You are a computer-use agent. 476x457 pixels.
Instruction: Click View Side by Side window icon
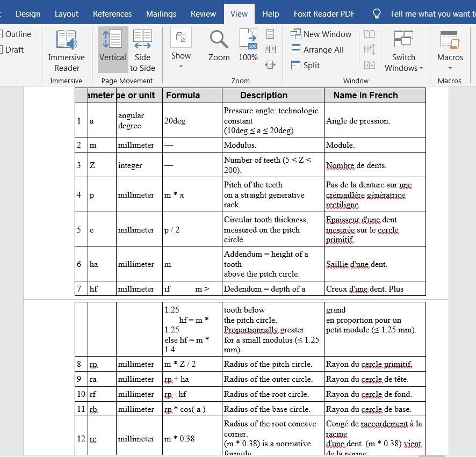pyautogui.click(x=369, y=34)
